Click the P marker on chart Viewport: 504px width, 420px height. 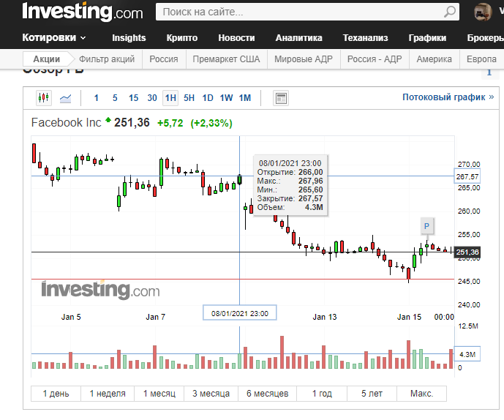[426, 226]
